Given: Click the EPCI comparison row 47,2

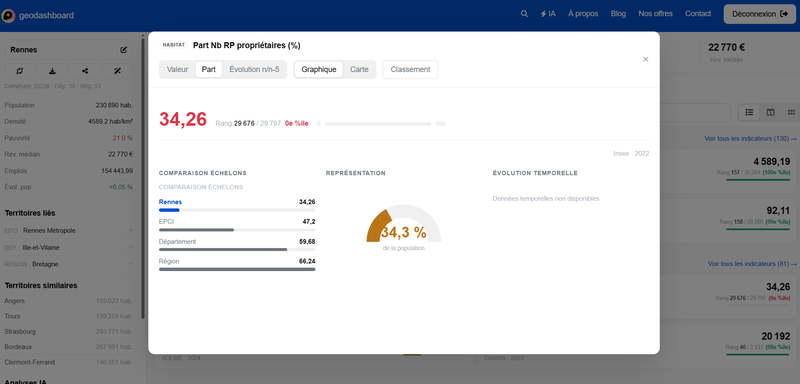Looking at the screenshot, I should coord(237,225).
